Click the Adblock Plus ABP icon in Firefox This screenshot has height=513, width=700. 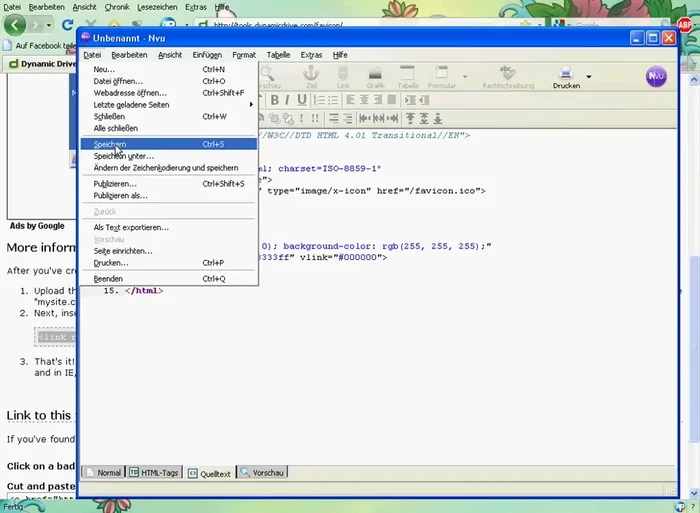tap(685, 25)
